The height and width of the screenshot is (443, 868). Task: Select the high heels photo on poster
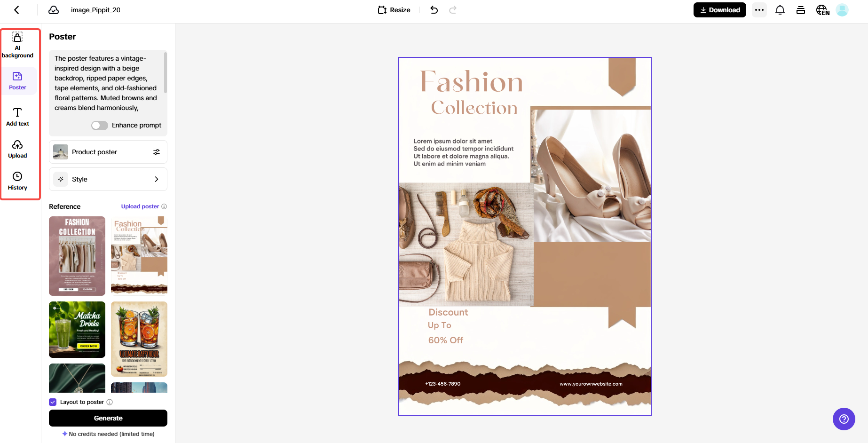coord(591,175)
